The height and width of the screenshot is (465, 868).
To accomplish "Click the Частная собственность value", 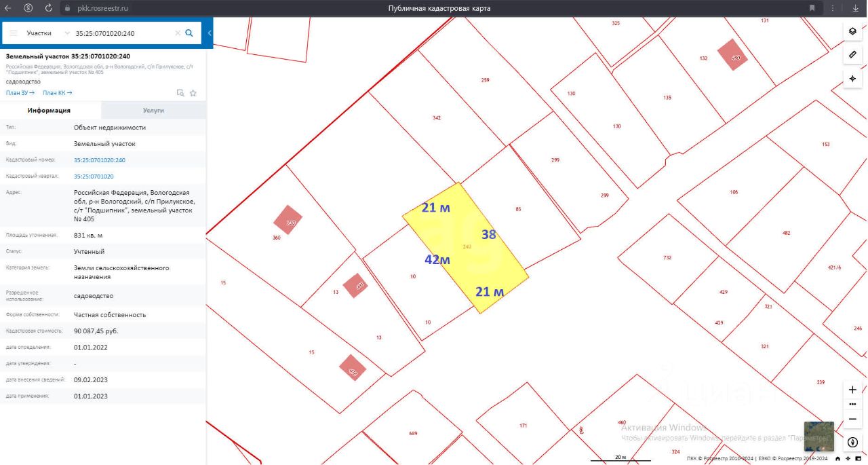I will (108, 315).
